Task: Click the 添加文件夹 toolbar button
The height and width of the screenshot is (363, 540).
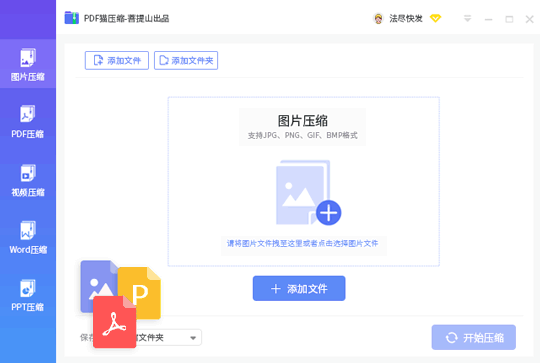Action: click(186, 61)
